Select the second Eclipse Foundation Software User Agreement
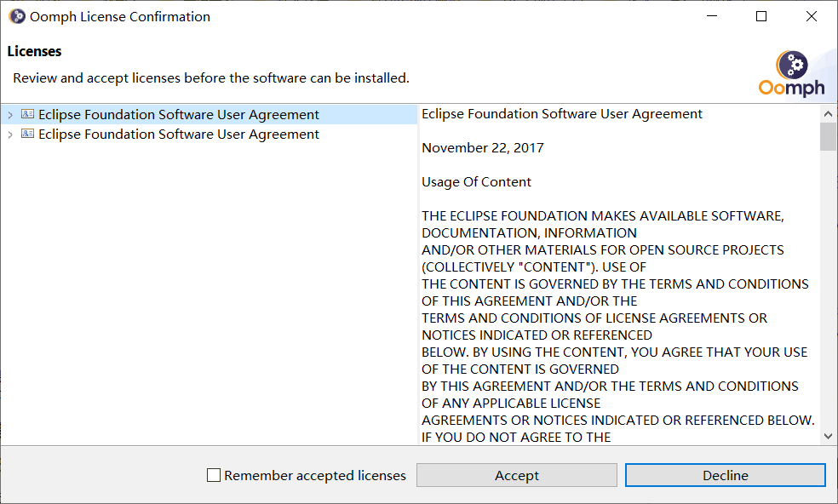Image resolution: width=838 pixels, height=504 pixels. click(x=179, y=135)
